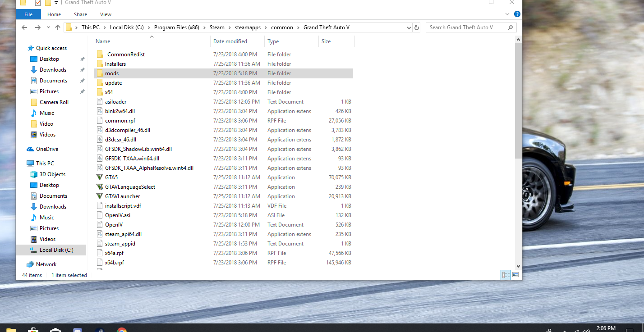
Task: Go back using the Back arrow
Action: [24, 27]
